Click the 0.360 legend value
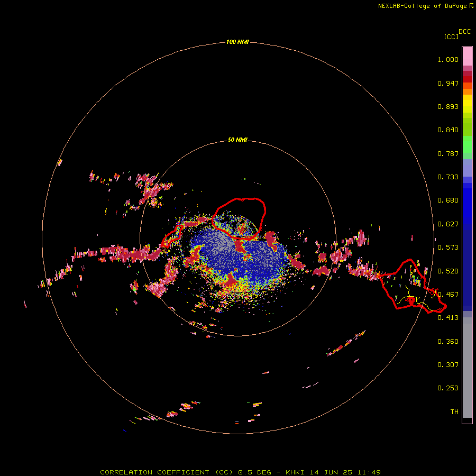This screenshot has width=476, height=476. click(x=448, y=342)
